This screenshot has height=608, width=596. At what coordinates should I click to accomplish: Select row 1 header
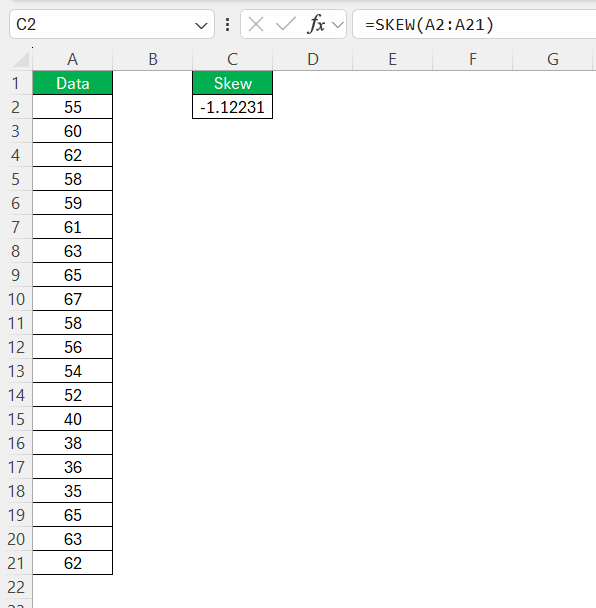(x=16, y=83)
